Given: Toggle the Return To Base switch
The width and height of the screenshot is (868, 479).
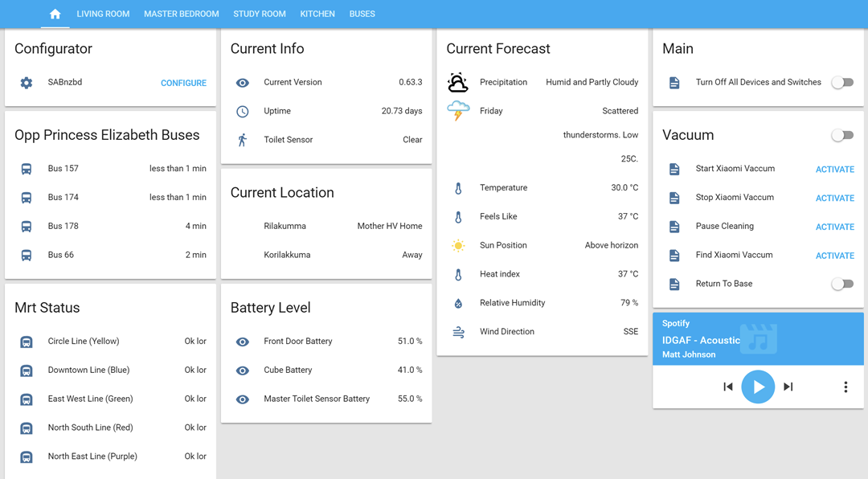Looking at the screenshot, I should (x=842, y=284).
